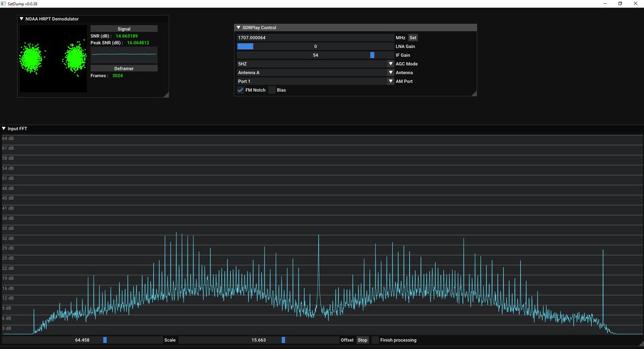Collapse the NOAA HRPT Demodulator panel

point(21,19)
